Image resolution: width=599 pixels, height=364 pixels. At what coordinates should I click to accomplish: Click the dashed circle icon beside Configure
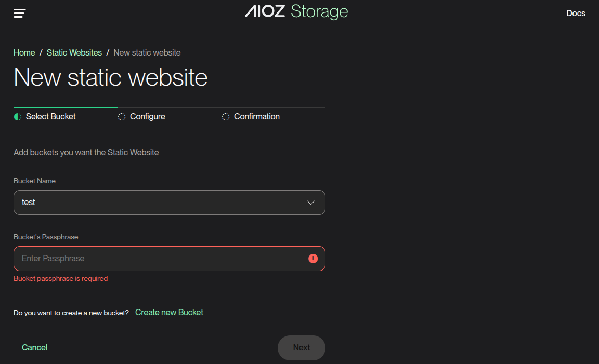coord(122,117)
